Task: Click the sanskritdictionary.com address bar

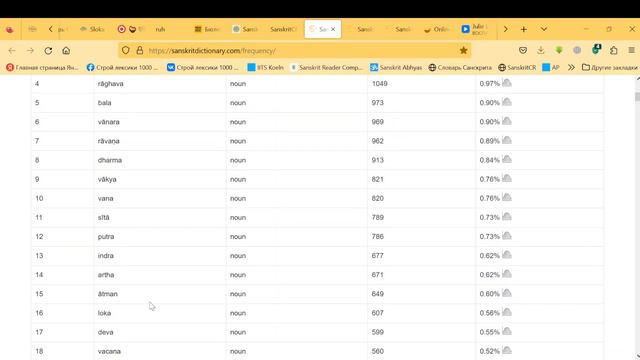Action: pyautogui.click(x=294, y=51)
